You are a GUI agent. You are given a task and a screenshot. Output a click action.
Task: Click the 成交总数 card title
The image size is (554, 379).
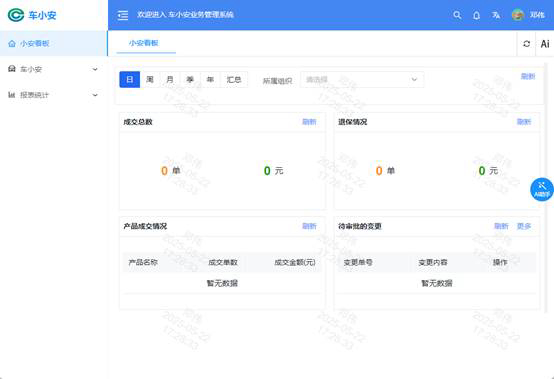(138, 122)
